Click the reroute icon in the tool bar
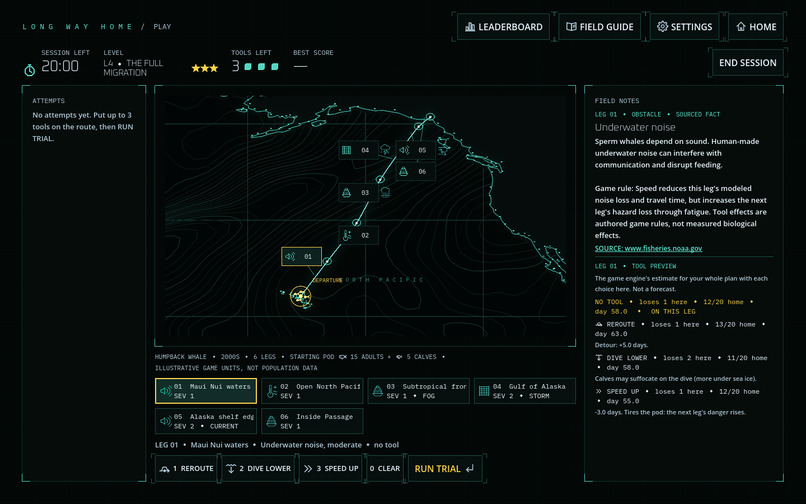806x504 pixels. tap(164, 469)
